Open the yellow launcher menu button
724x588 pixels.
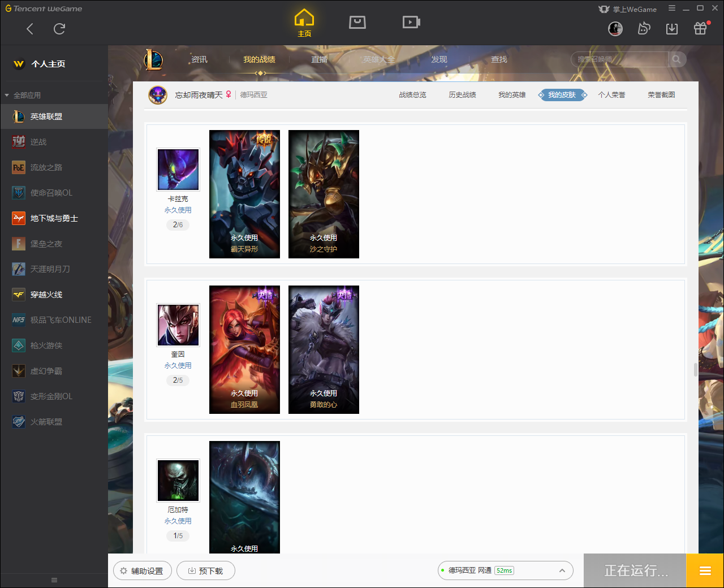[705, 571]
